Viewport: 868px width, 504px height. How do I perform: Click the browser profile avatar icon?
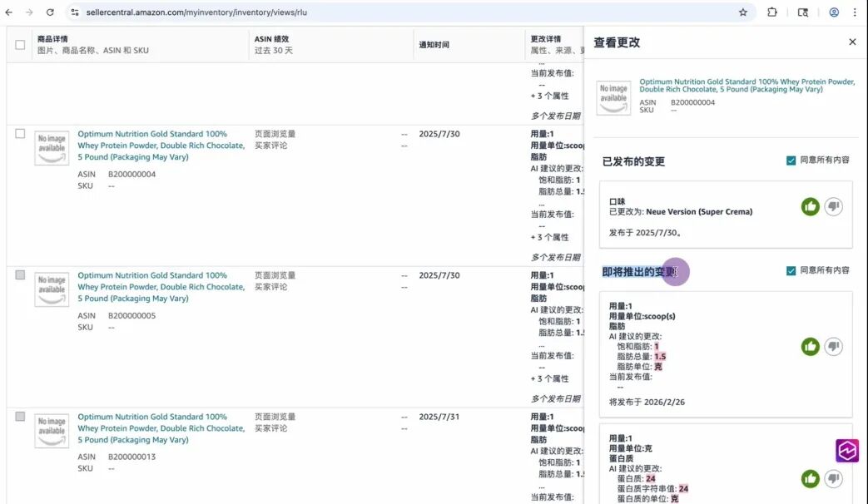click(x=833, y=12)
